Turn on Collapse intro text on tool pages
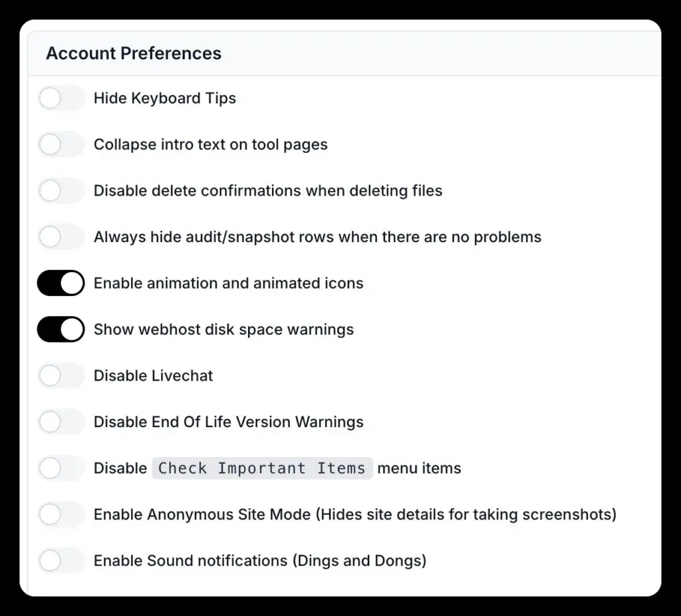This screenshot has width=681, height=616. point(61,144)
